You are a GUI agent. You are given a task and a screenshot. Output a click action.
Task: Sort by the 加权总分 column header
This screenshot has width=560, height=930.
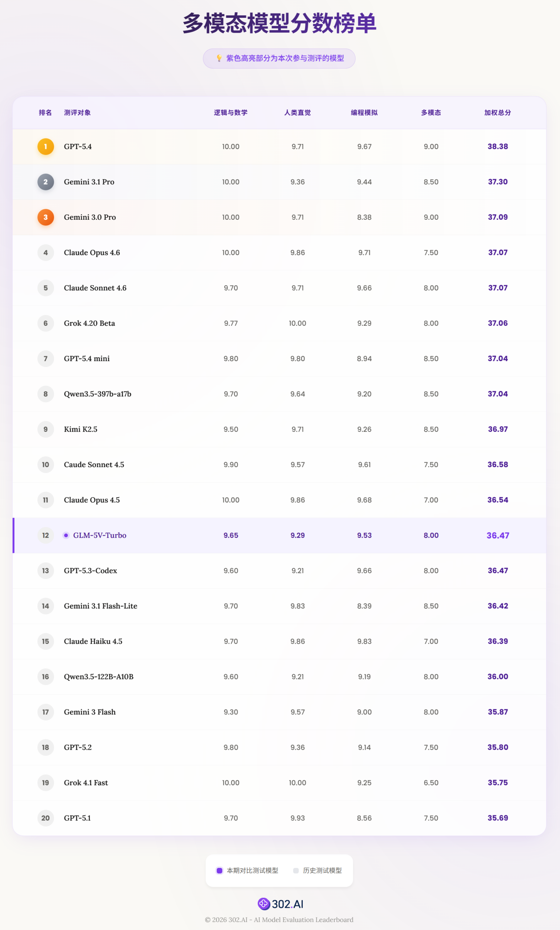[x=498, y=113]
